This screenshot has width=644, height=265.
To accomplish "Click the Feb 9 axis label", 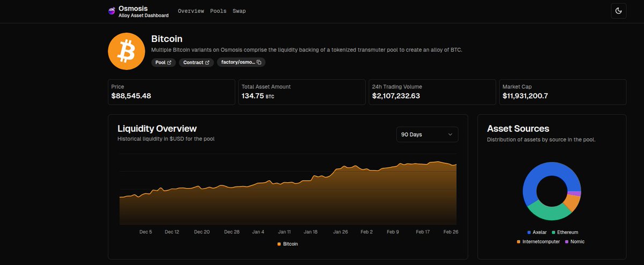I will (x=393, y=232).
